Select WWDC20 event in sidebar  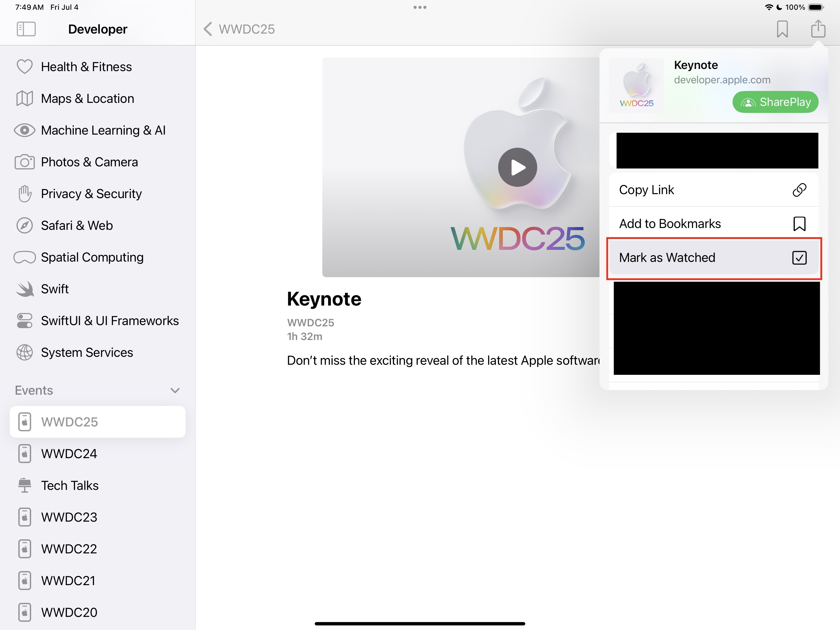(98, 612)
